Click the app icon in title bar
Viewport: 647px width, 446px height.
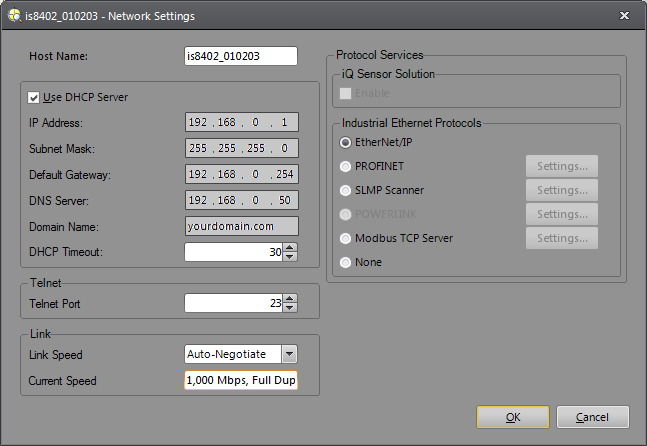pyautogui.click(x=13, y=16)
